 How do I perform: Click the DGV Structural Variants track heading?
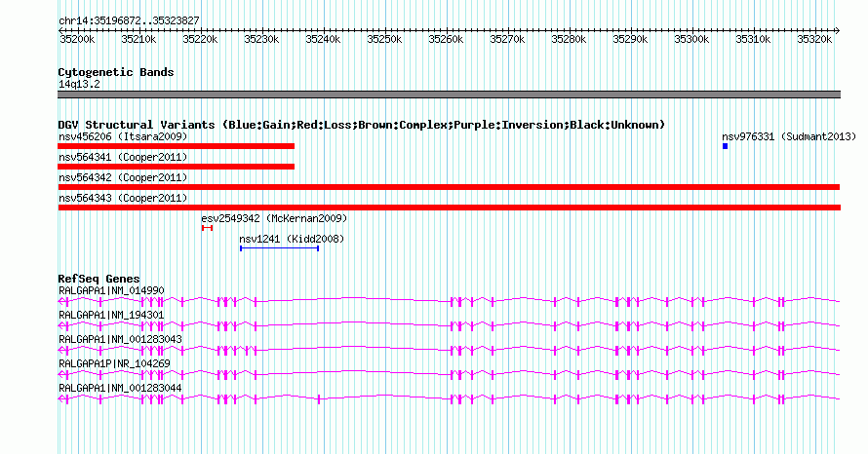[362, 125]
